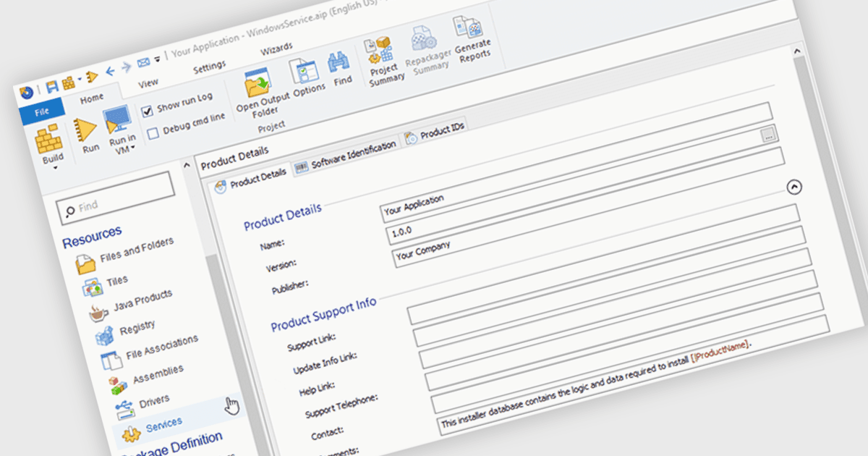This screenshot has height=456, width=868.
Task: Select the Software Identification tab
Action: [347, 155]
